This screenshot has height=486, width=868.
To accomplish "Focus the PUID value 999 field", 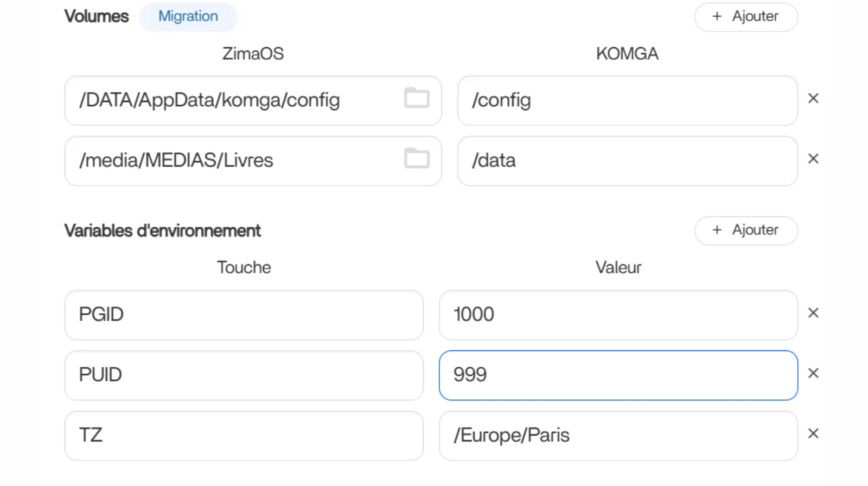I will pyautogui.click(x=618, y=375).
